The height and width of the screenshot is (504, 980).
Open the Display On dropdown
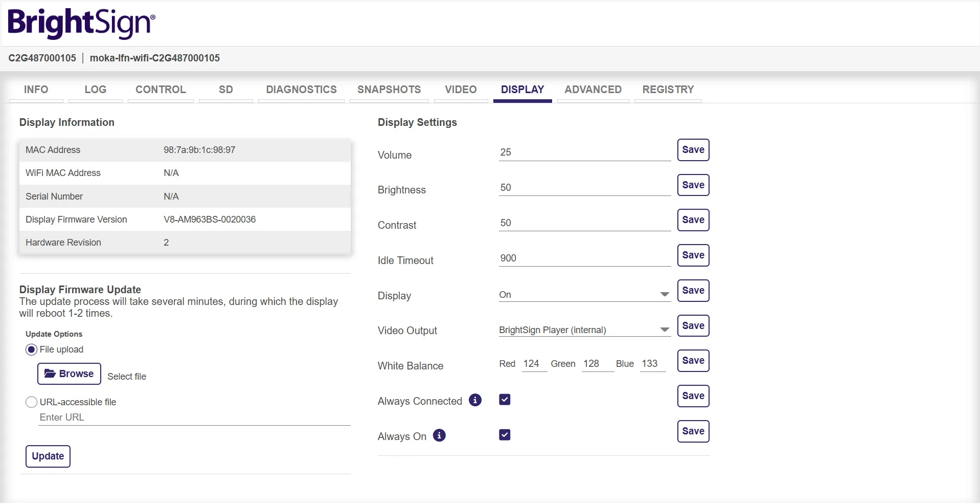pos(584,295)
